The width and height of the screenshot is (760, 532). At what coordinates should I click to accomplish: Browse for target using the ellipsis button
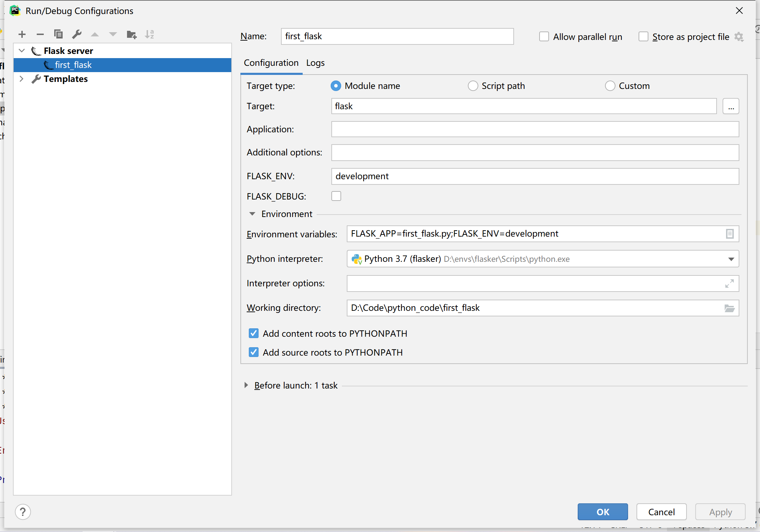(x=731, y=106)
